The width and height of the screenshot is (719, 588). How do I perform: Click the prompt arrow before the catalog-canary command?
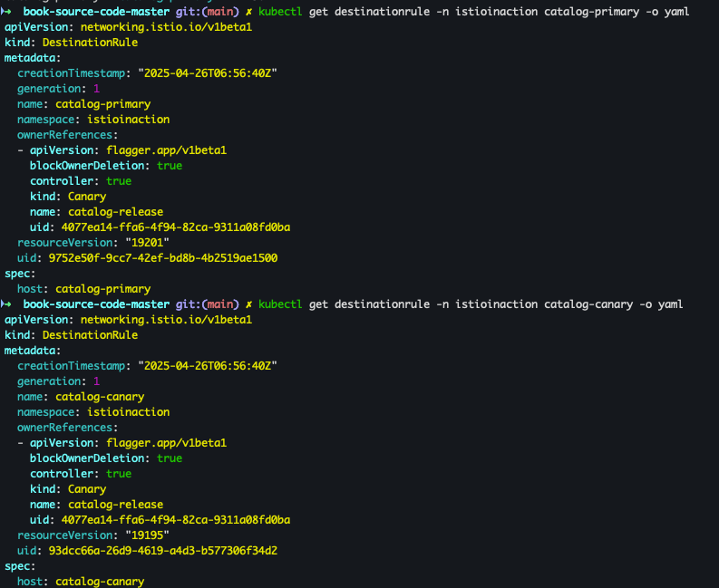click(6, 304)
